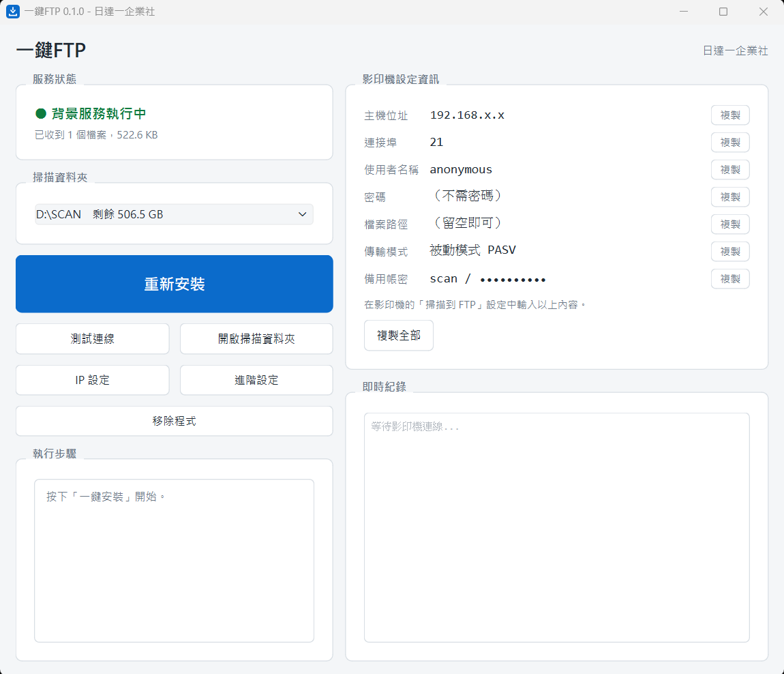The height and width of the screenshot is (674, 784).
Task: Click the 測試連線 button
Action: 93,339
